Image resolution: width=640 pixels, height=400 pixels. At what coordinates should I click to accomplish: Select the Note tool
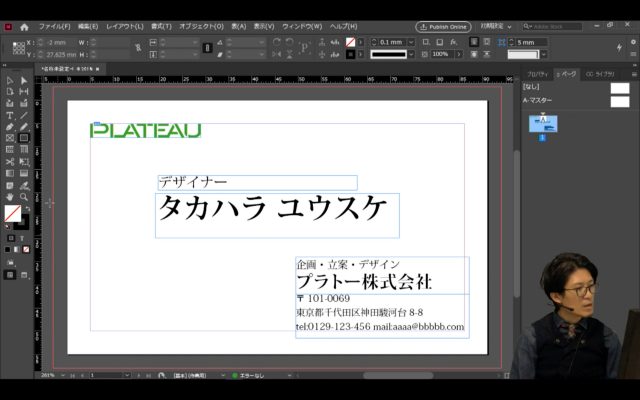pyautogui.click(x=10, y=186)
